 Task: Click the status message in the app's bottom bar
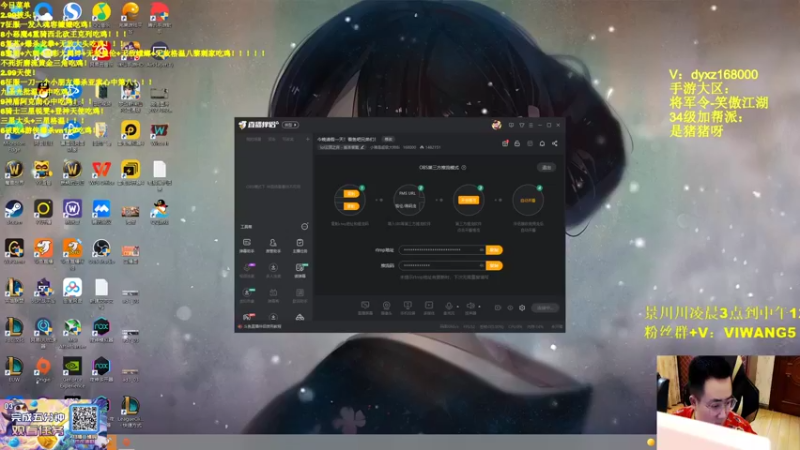(x=260, y=327)
